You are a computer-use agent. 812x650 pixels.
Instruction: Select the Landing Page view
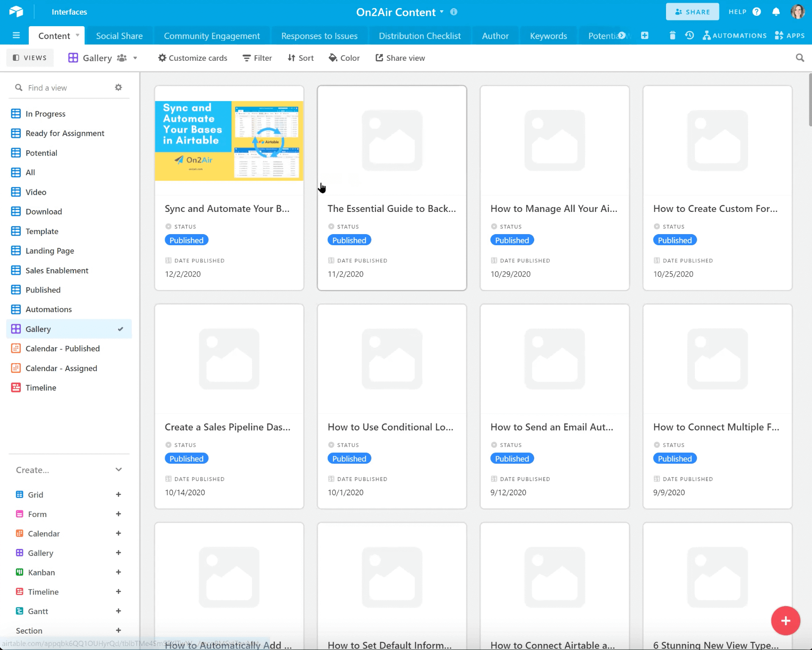point(69,251)
